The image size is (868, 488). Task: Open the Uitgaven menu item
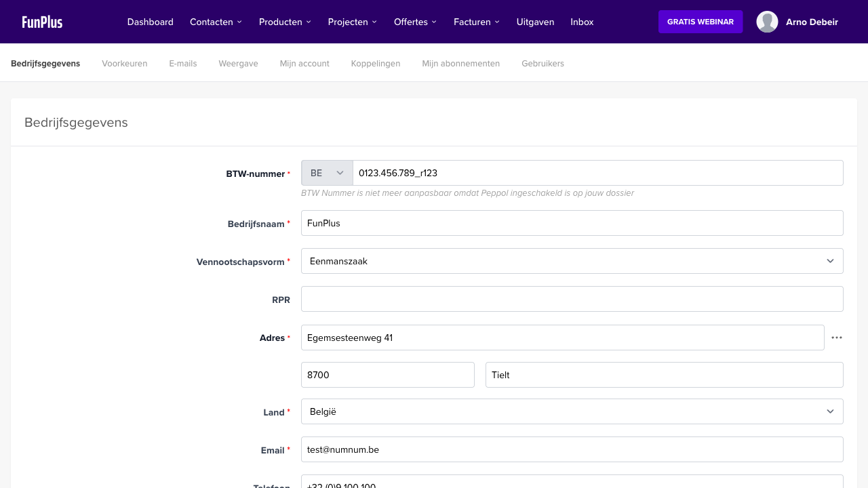535,22
